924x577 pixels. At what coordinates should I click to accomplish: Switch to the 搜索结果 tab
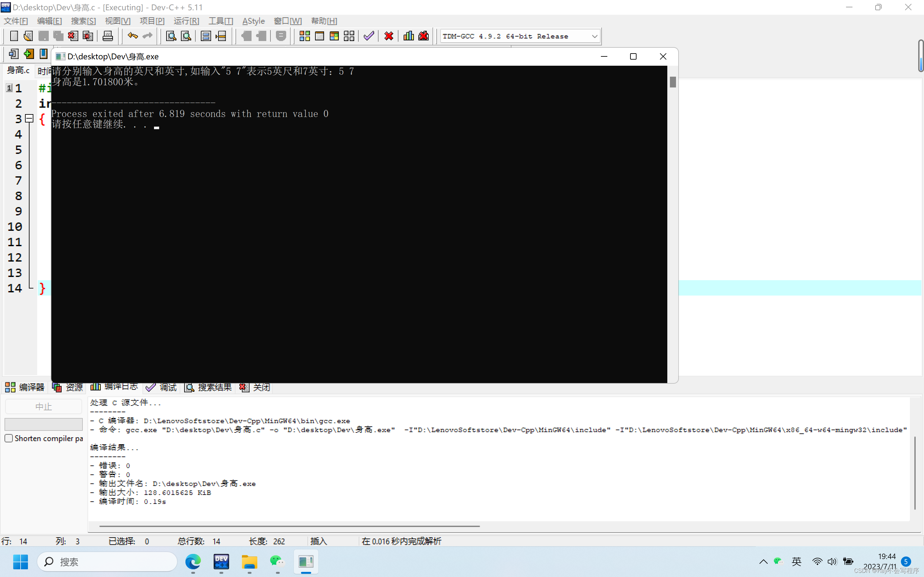coord(209,387)
